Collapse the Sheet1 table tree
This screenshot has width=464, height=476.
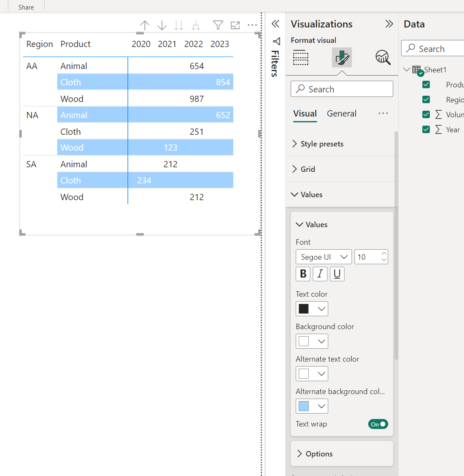tap(407, 69)
